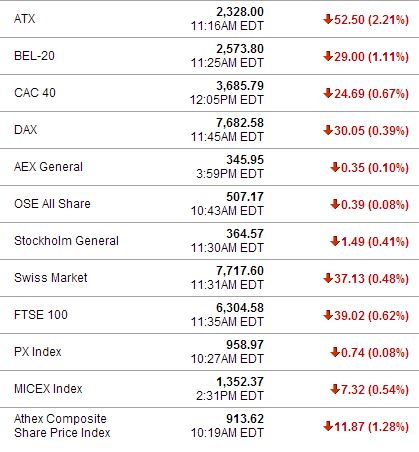Screen dimensions: 419x452
Task: Click the FTSE 100 value 6,304.58
Action: pos(240,308)
